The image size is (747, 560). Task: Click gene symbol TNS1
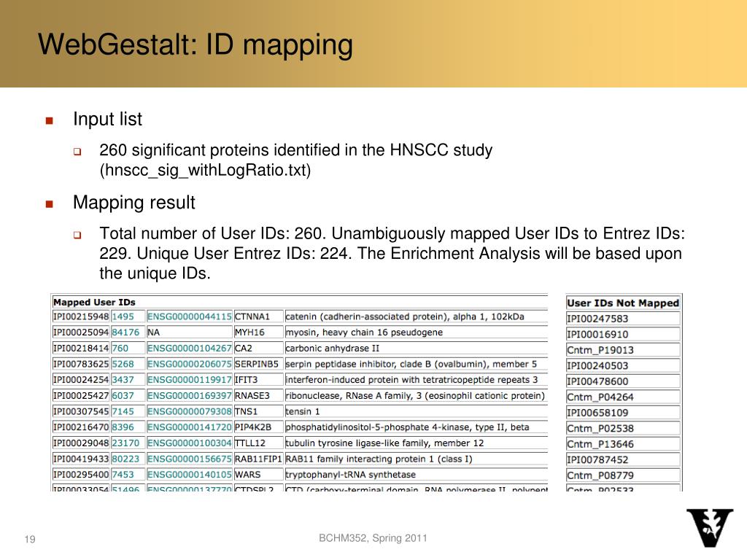(246, 411)
